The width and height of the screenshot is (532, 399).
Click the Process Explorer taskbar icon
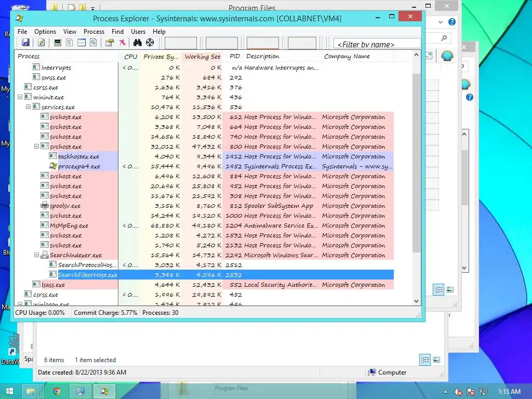pyautogui.click(x=104, y=391)
